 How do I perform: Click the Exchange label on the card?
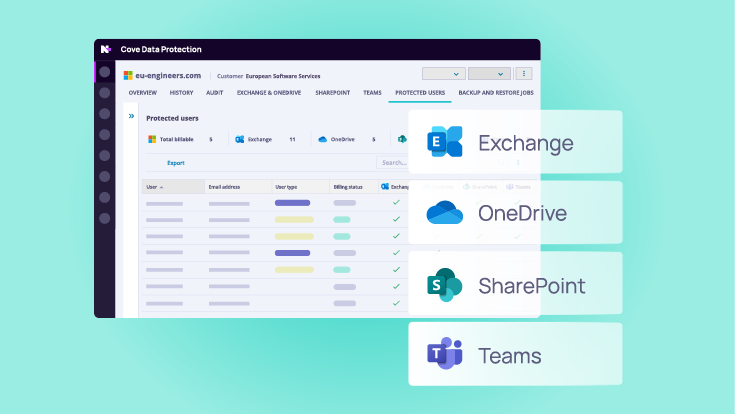(526, 143)
